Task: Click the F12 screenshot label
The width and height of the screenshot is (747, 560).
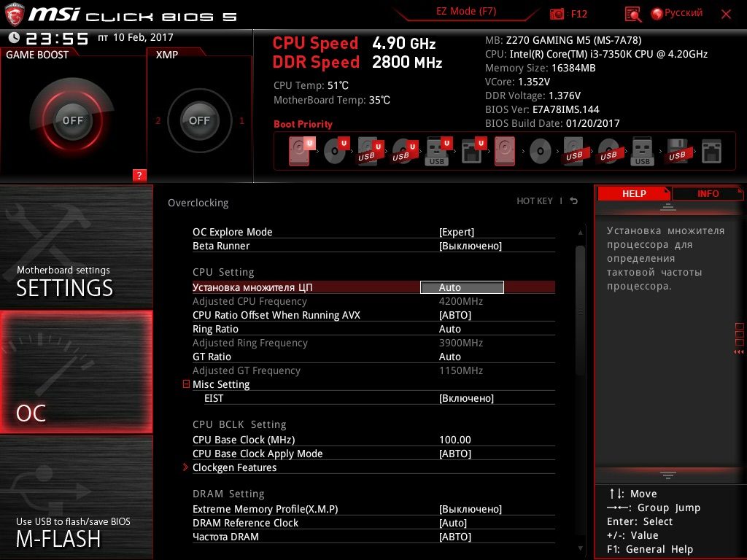Action: coord(578,14)
